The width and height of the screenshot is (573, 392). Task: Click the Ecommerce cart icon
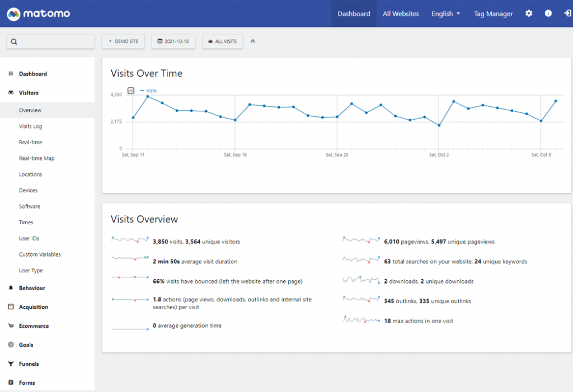11,326
